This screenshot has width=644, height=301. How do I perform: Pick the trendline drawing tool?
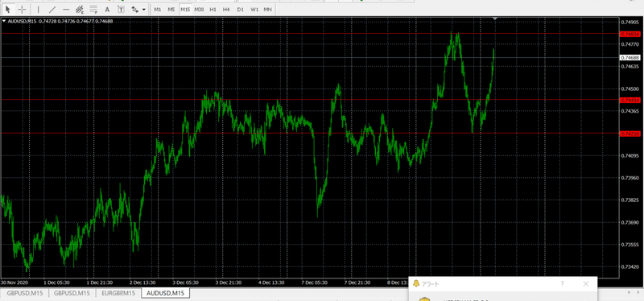tap(52, 9)
